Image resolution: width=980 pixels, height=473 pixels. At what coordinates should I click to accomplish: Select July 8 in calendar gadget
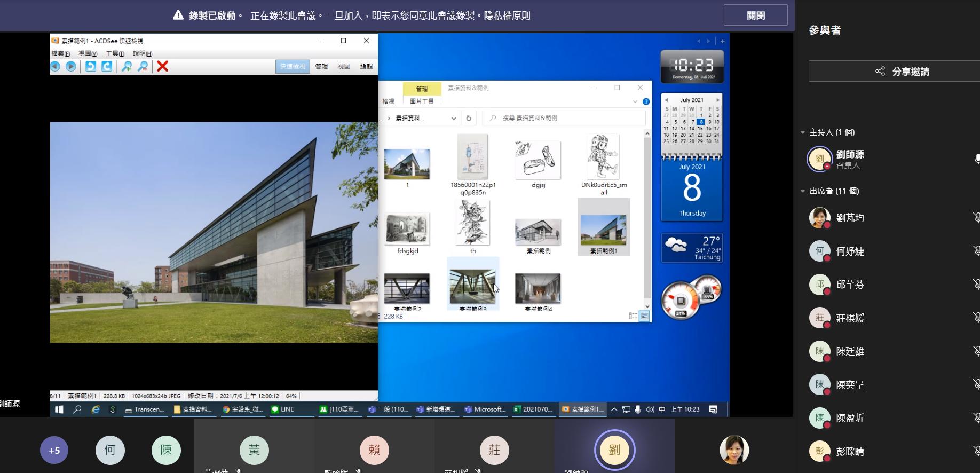coord(700,122)
